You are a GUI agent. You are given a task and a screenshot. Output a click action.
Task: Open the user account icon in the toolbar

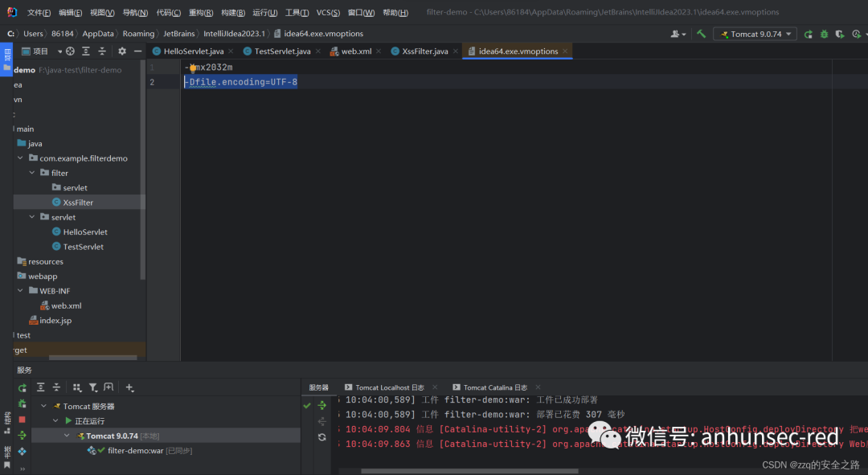point(678,34)
